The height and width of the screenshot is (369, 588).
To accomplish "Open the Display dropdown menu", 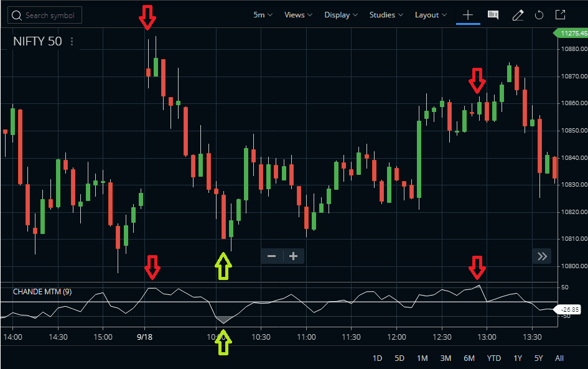I will [341, 15].
